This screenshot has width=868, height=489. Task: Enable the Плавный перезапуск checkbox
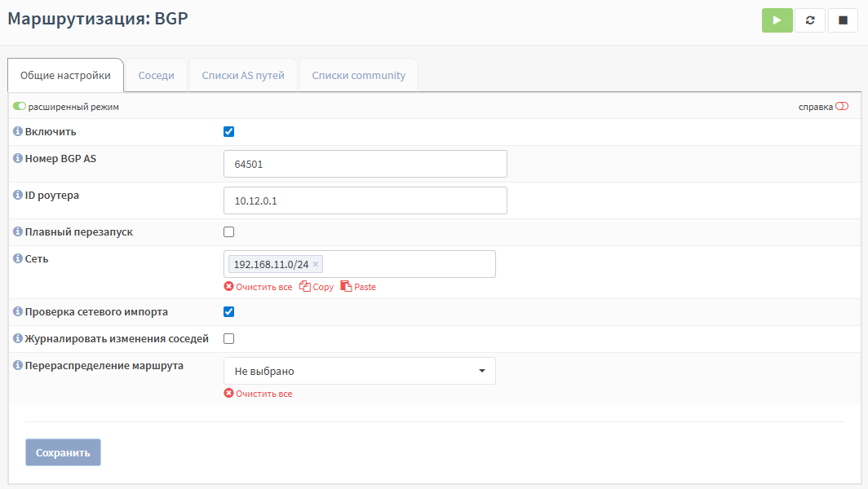[x=229, y=232]
